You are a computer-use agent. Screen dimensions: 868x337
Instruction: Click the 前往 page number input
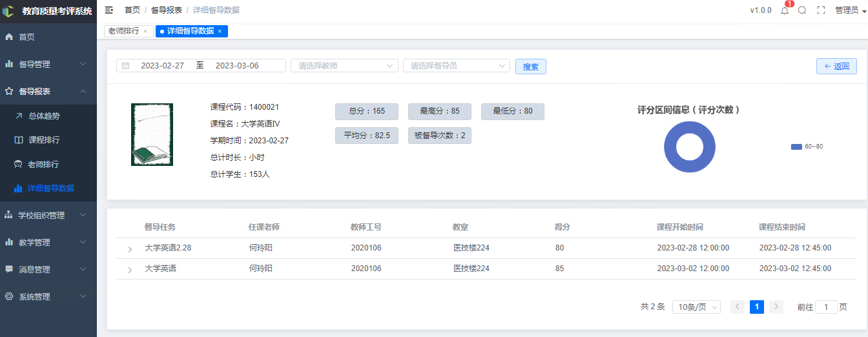point(826,307)
